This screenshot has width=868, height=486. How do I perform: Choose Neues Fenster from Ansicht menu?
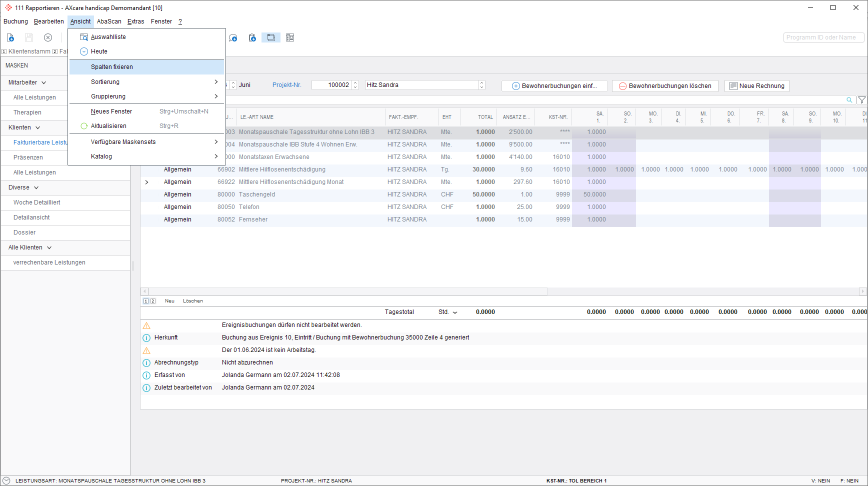coord(147,111)
